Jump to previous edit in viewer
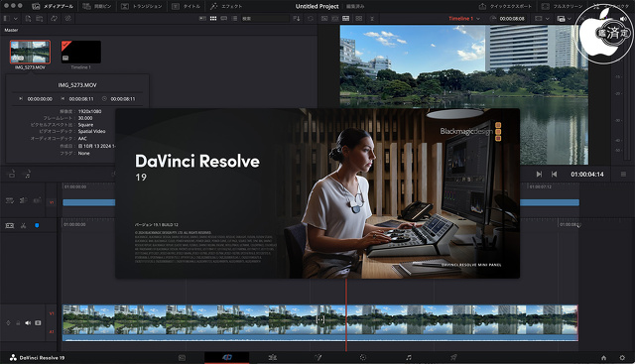Image resolution: width=635 pixels, height=364 pixels. click(554, 175)
